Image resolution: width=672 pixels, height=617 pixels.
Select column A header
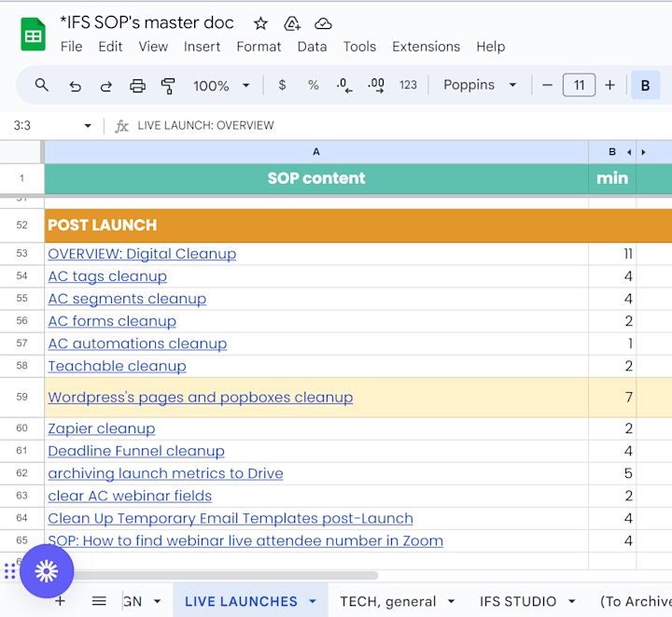(316, 151)
